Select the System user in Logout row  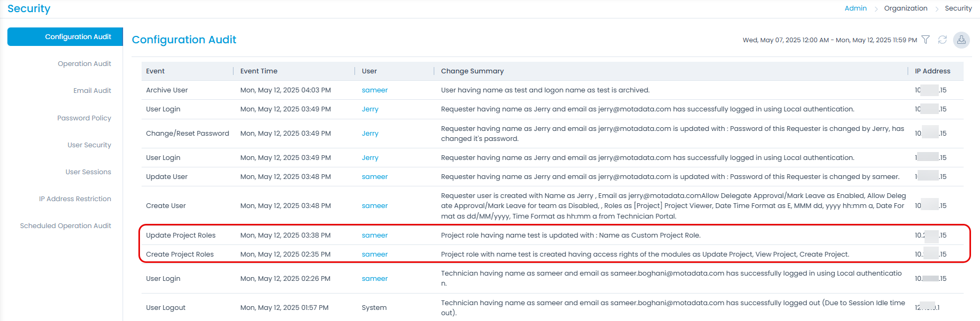point(374,307)
